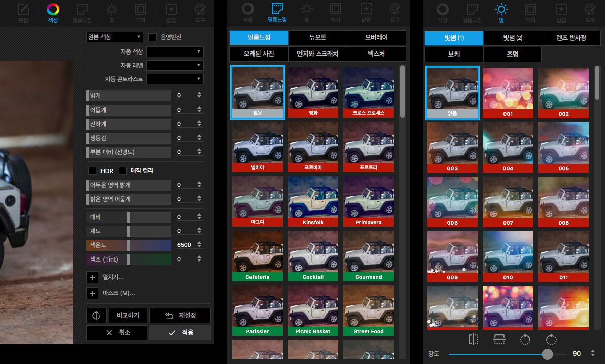Expand the 펼치기 section
The image size is (605, 364).
point(92,277)
